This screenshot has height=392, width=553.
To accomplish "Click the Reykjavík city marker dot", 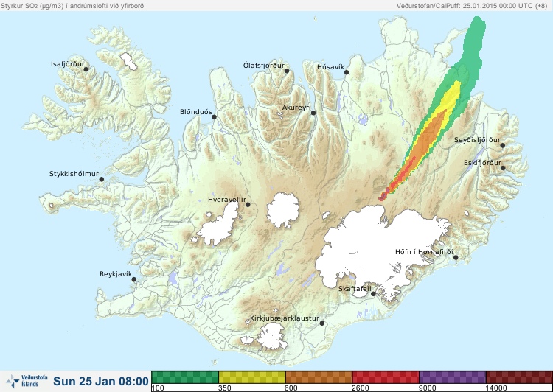I will click(134, 279).
